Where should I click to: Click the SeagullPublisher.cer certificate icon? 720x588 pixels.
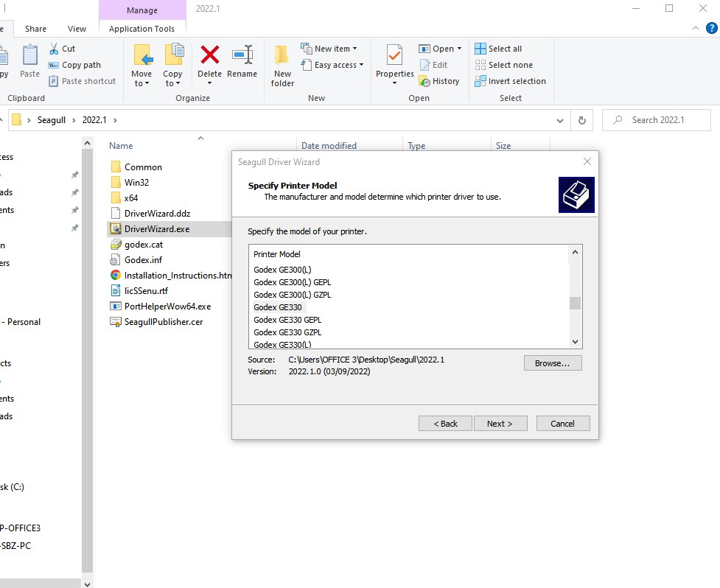tap(116, 322)
